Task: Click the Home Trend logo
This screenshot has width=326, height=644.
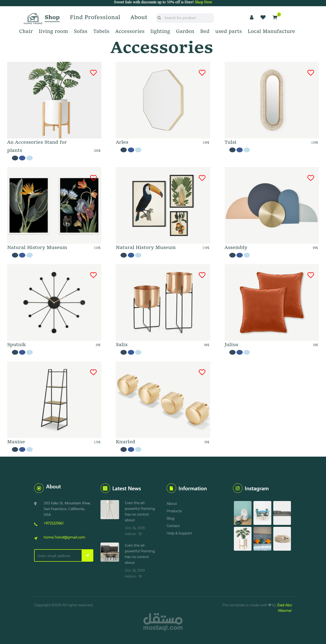Action: tap(33, 19)
